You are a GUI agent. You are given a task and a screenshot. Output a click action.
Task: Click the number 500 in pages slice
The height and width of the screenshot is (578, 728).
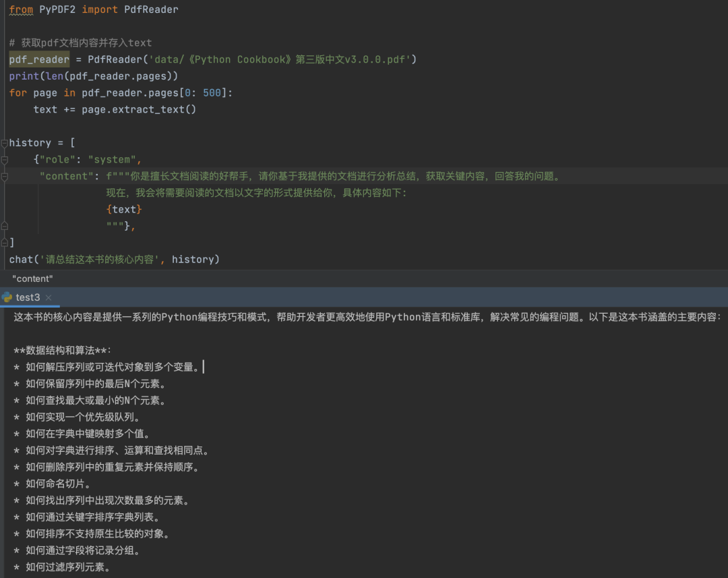click(x=212, y=93)
